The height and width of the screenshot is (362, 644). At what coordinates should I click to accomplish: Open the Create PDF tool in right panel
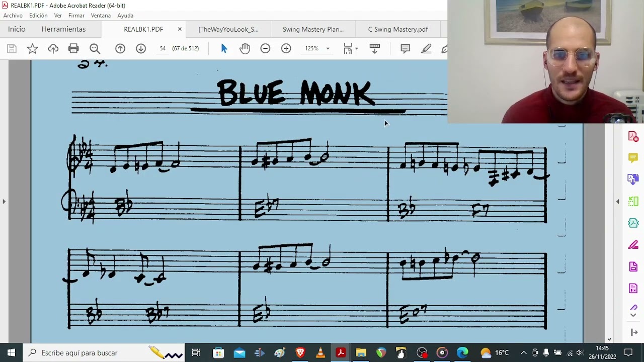point(633,136)
